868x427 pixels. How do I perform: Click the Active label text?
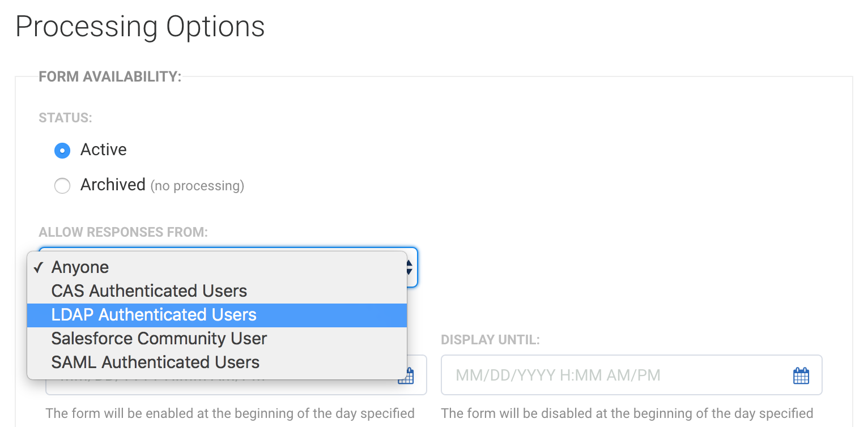tap(103, 150)
